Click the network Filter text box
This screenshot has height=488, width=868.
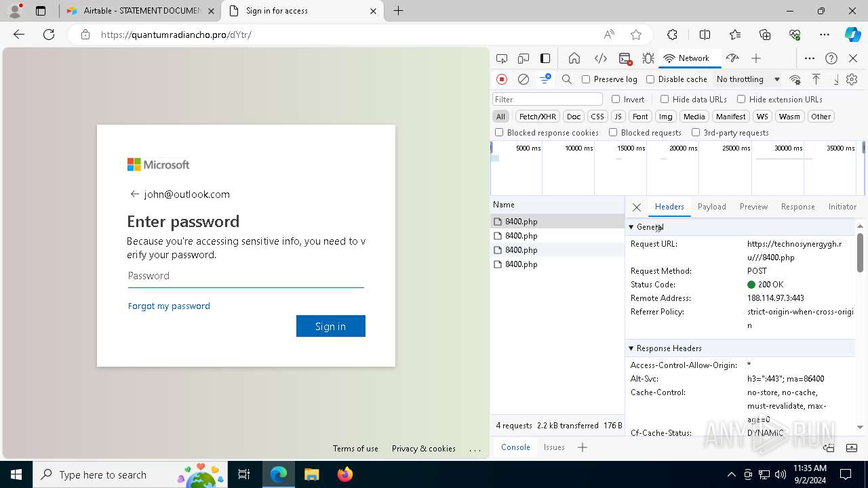pyautogui.click(x=547, y=99)
